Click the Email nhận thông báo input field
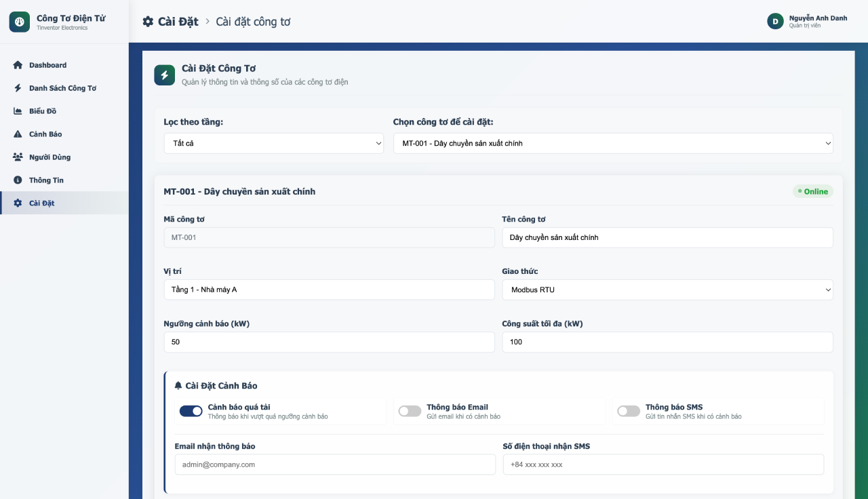Image resolution: width=868 pixels, height=499 pixels. 335,464
